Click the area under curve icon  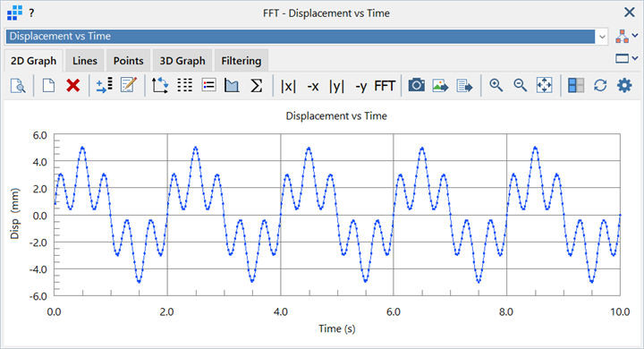point(232,86)
